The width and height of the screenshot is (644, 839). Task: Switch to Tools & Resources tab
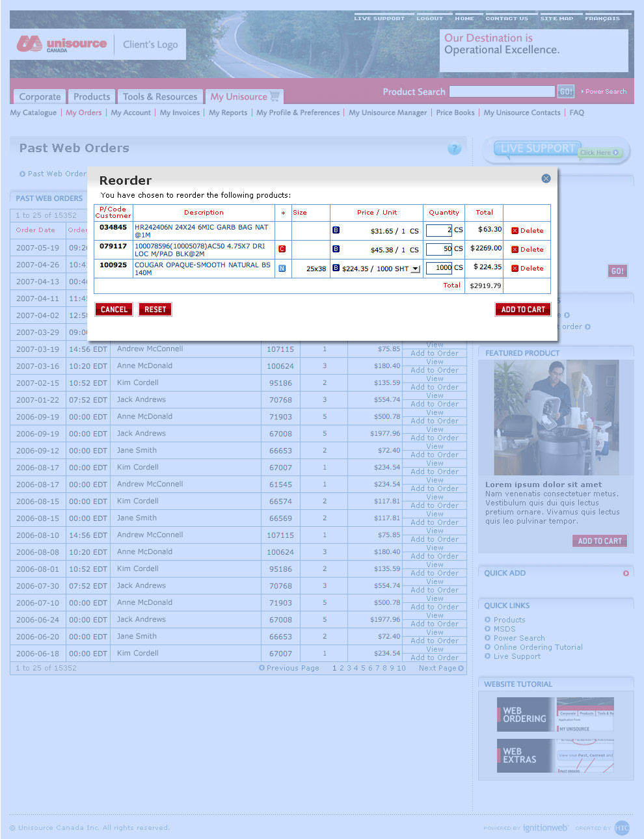click(160, 97)
